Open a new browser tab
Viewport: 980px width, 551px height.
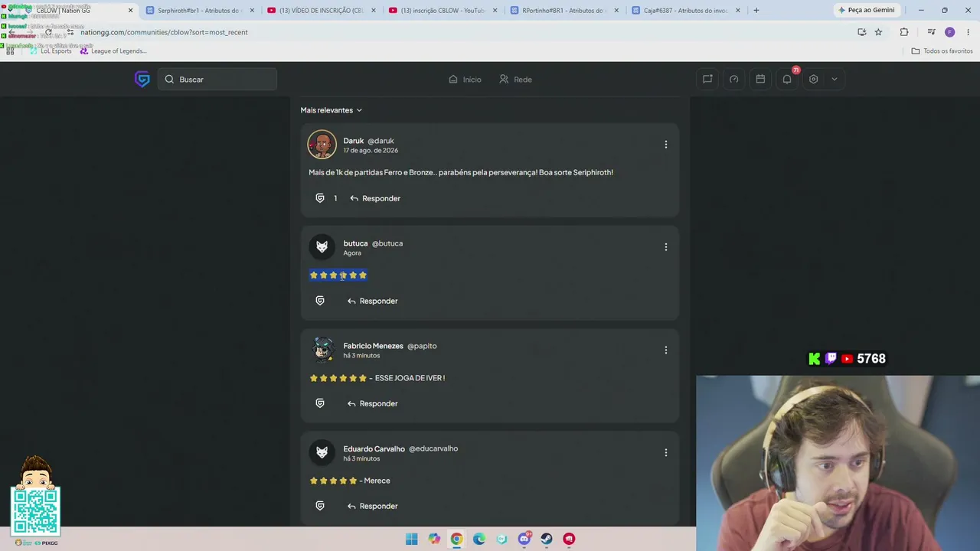756,11
